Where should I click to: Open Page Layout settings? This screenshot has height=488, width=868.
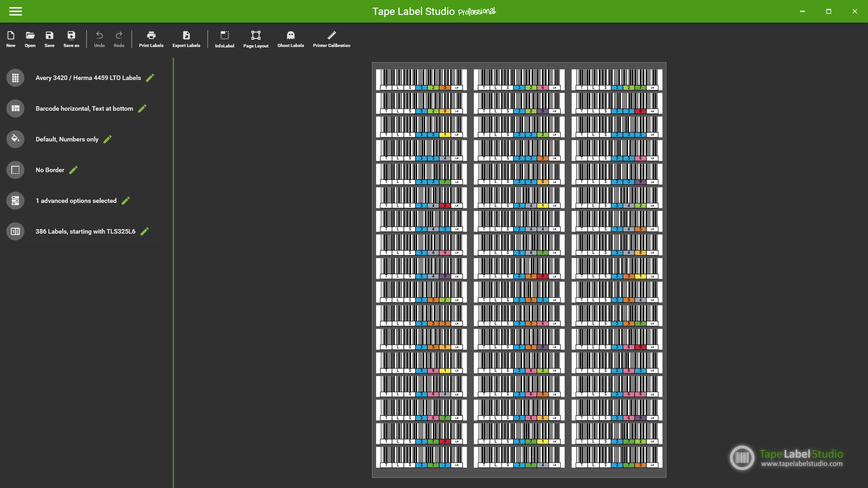pyautogui.click(x=256, y=39)
